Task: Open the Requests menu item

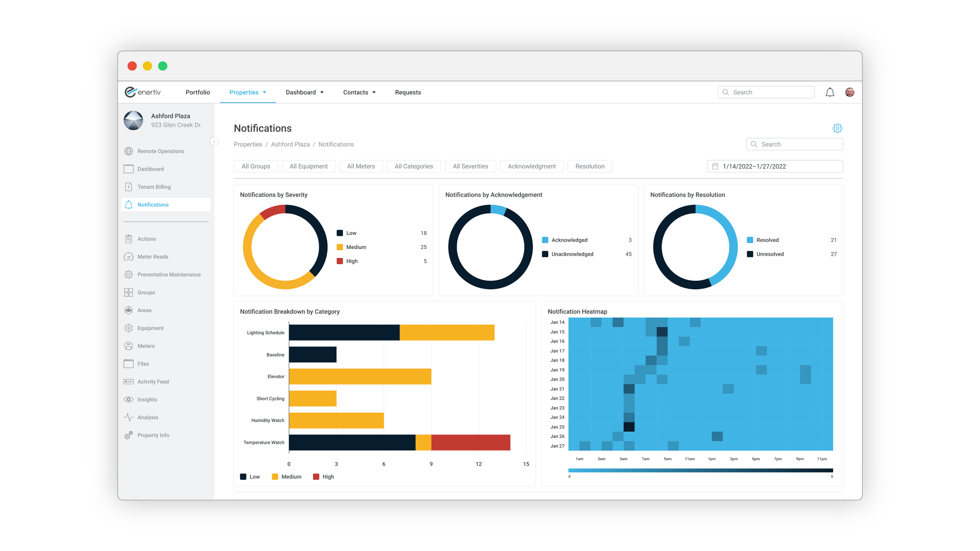Action: click(408, 92)
